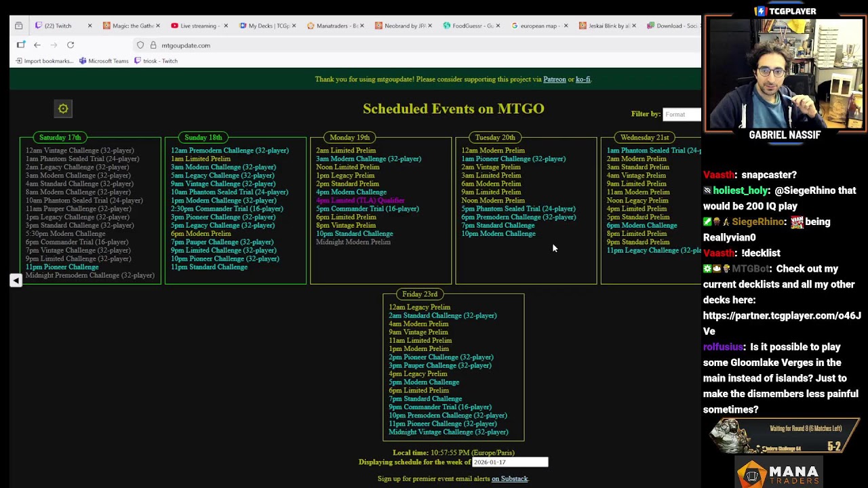Click Monday's Midnight Modern Prelim
The height and width of the screenshot is (488, 868).
(353, 242)
